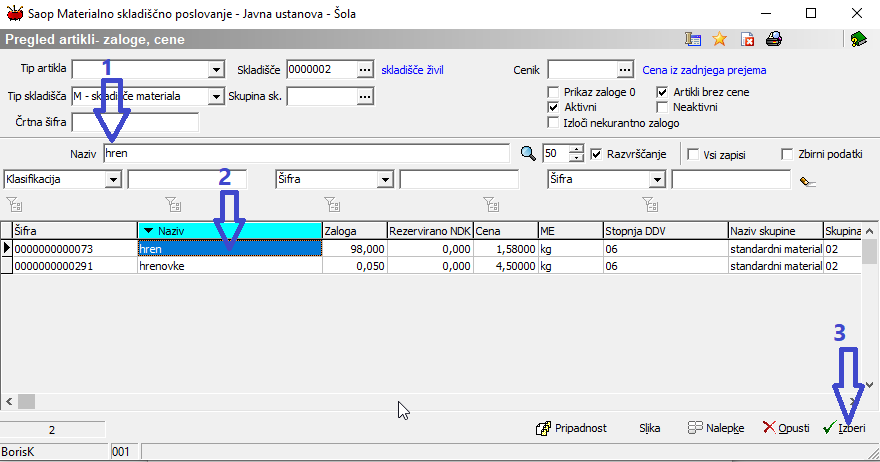Viewport: 880px width, 462px height.
Task: Click the Pripadnost button
Action: pos(571,428)
